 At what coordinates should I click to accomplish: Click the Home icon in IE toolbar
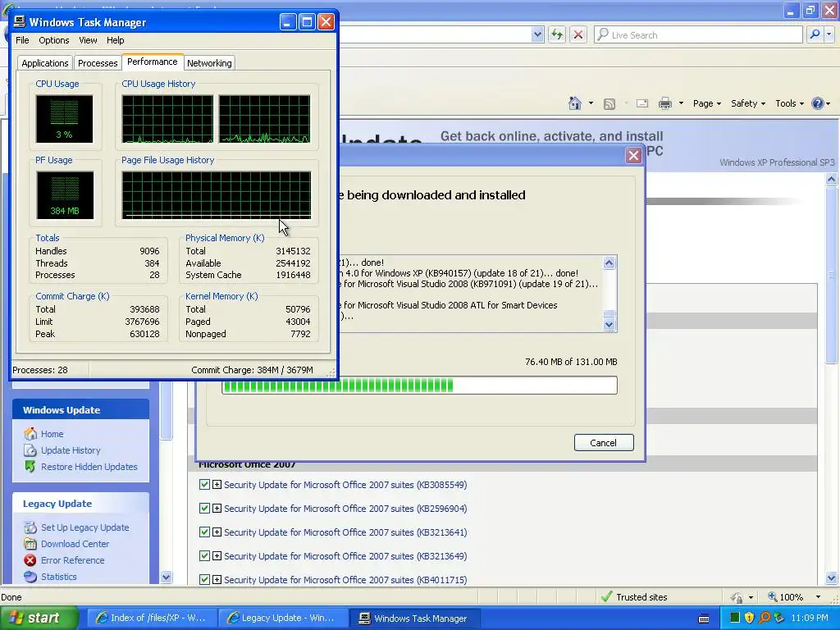pyautogui.click(x=575, y=103)
